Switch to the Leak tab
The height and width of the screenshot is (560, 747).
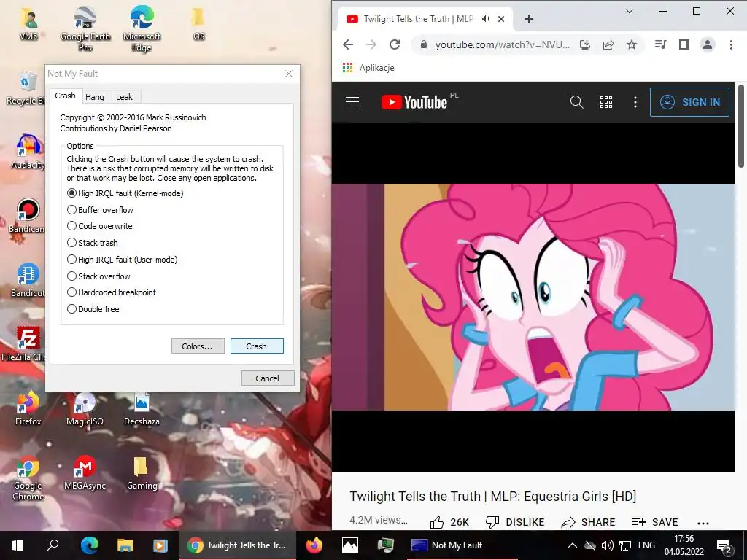tap(124, 97)
